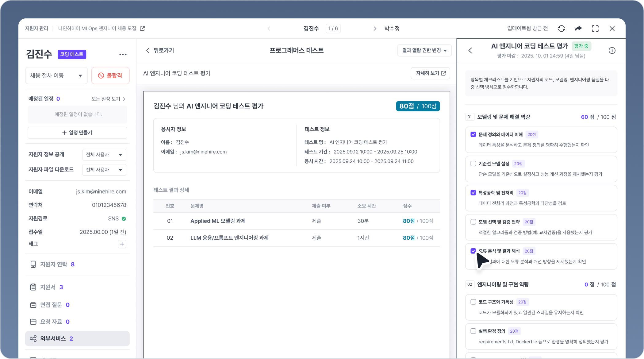Image resolution: width=644 pixels, height=359 pixels.
Task: Click the back arrow in the evaluation panel
Action: click(470, 51)
